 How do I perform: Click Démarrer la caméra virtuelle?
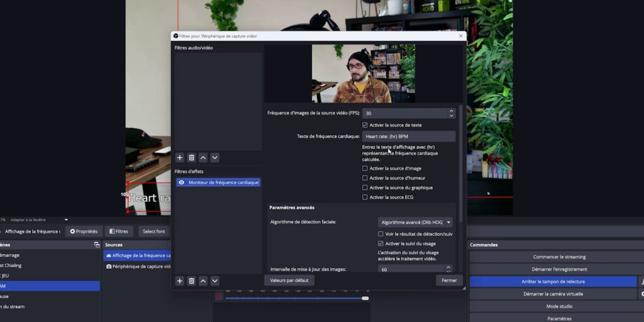point(553,294)
